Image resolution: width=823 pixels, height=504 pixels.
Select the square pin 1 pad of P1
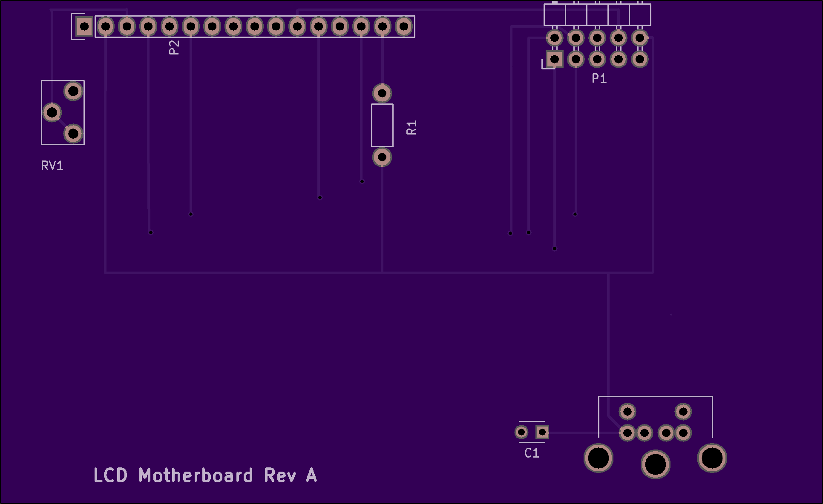pos(555,59)
